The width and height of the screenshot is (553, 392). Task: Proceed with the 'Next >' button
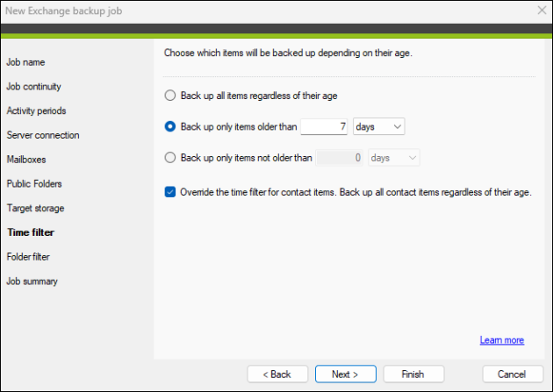(346, 374)
